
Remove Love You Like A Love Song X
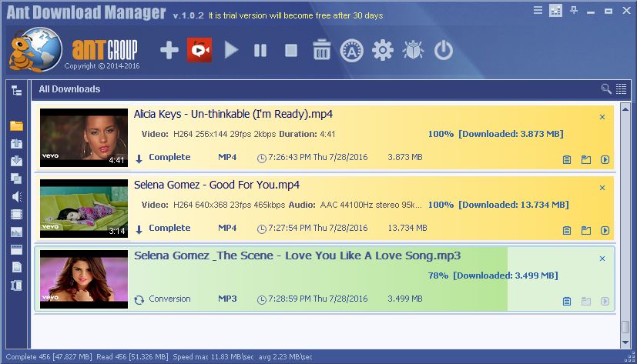pyautogui.click(x=602, y=259)
